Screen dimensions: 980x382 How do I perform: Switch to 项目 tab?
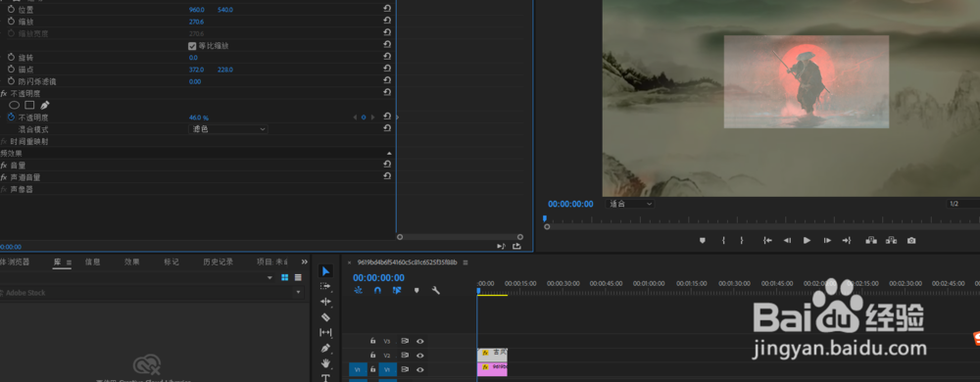(x=272, y=263)
